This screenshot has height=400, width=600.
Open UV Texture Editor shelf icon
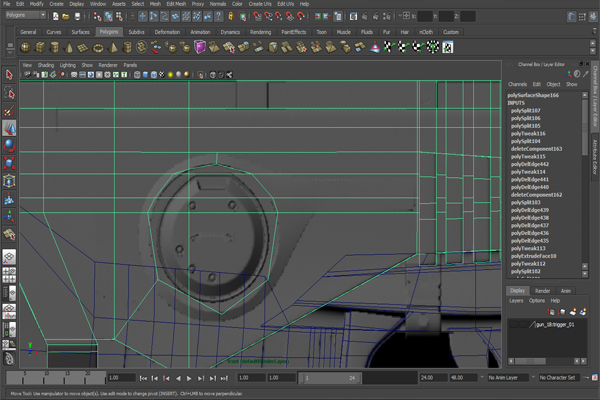(x=448, y=47)
